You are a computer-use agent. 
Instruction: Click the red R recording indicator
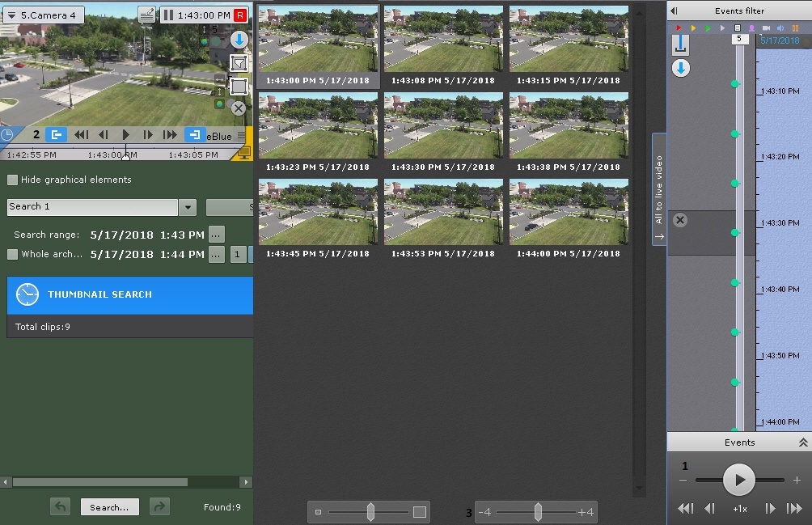[239, 15]
